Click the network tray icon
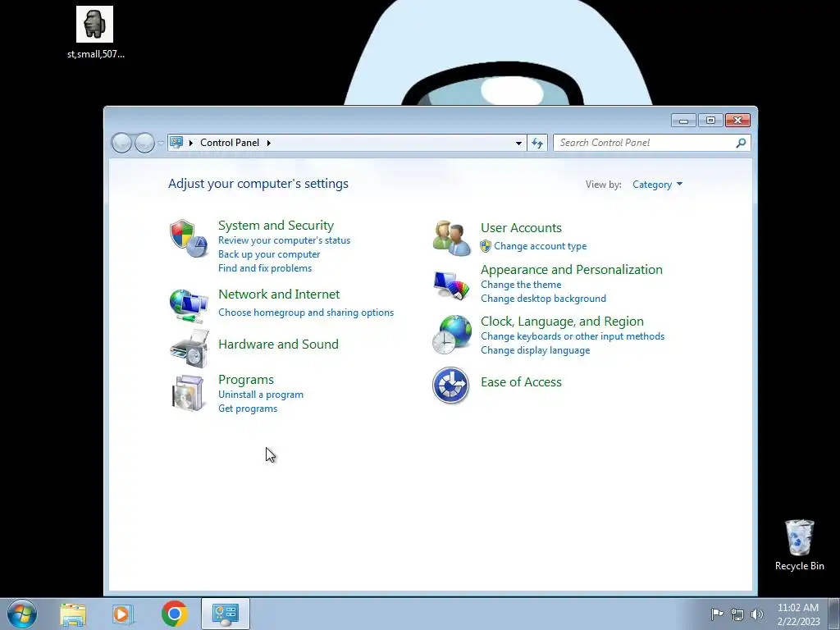 click(x=737, y=614)
